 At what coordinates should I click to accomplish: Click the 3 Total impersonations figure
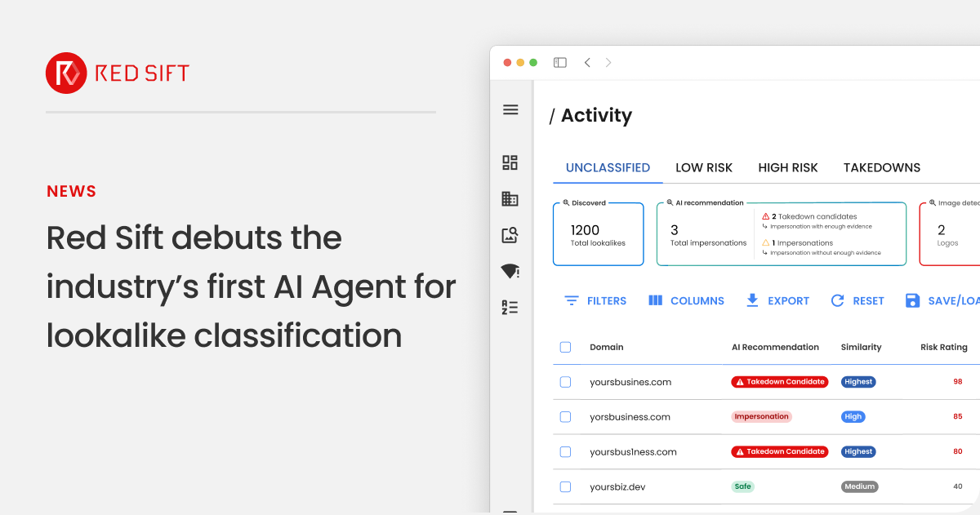(708, 235)
